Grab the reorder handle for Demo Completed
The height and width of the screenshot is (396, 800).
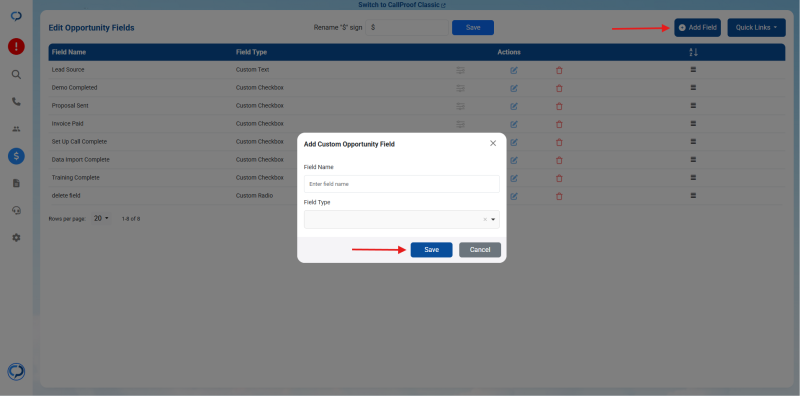[x=693, y=87]
